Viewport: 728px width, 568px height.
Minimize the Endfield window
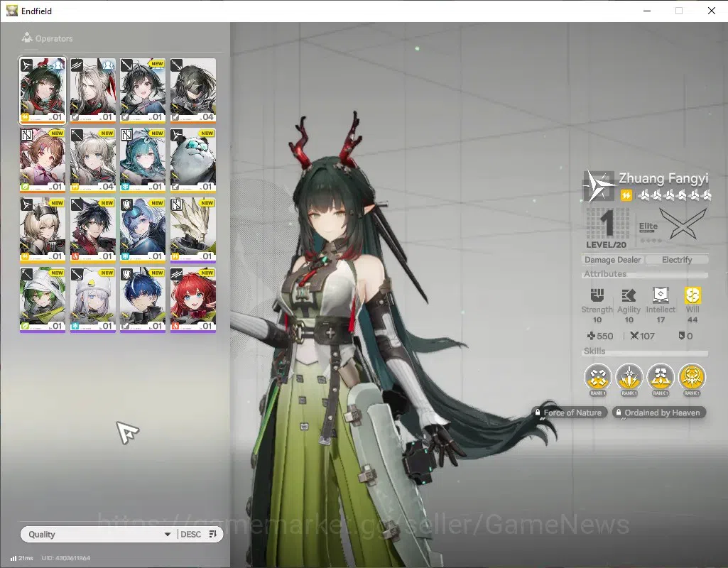(x=647, y=11)
